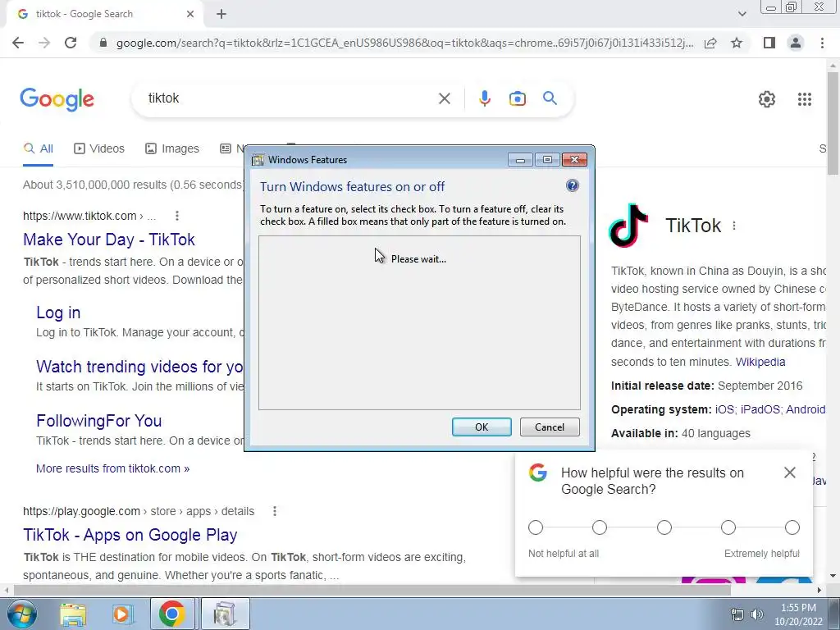Open TikTok knowledge panel more options

click(x=734, y=226)
